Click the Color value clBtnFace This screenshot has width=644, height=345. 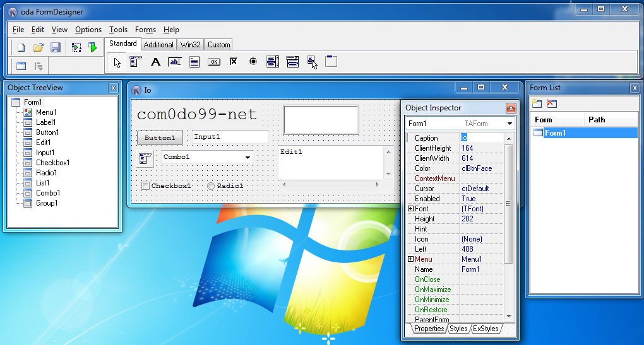[481, 168]
